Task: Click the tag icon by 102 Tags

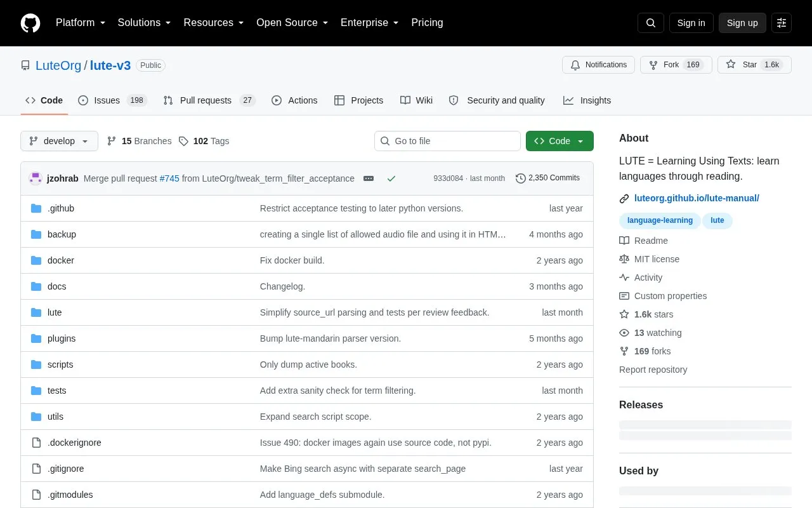Action: coord(183,141)
